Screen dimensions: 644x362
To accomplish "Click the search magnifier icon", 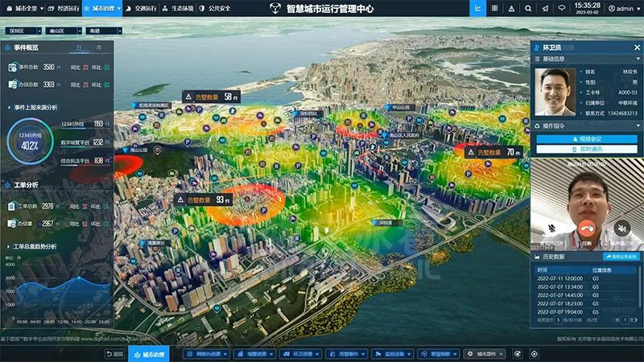I will [528, 8].
